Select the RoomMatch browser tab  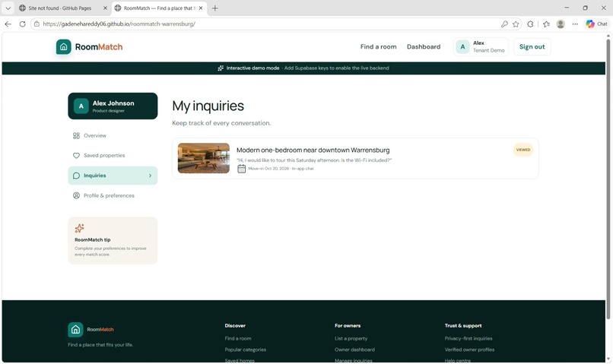[x=159, y=8]
